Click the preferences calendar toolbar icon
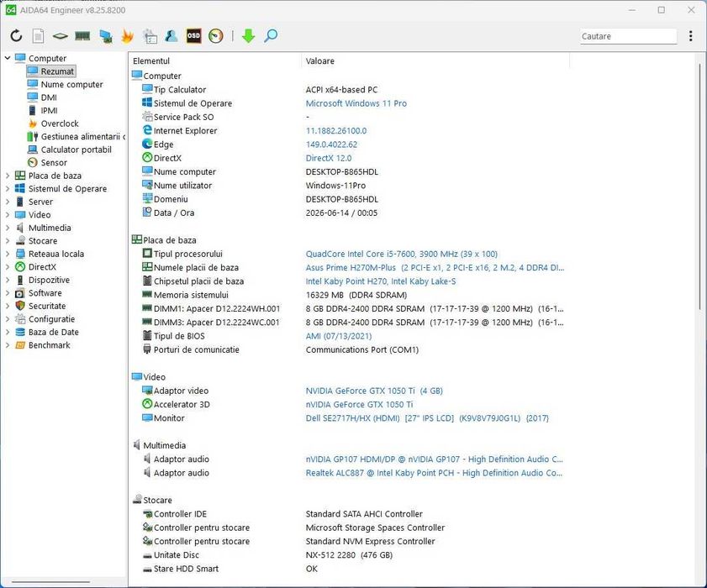Screen dimensions: 707x588 pyautogui.click(x=150, y=36)
